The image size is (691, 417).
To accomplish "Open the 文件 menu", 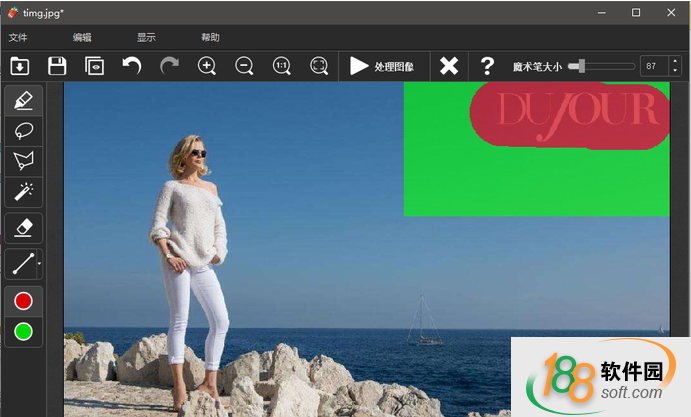I will pos(18,37).
